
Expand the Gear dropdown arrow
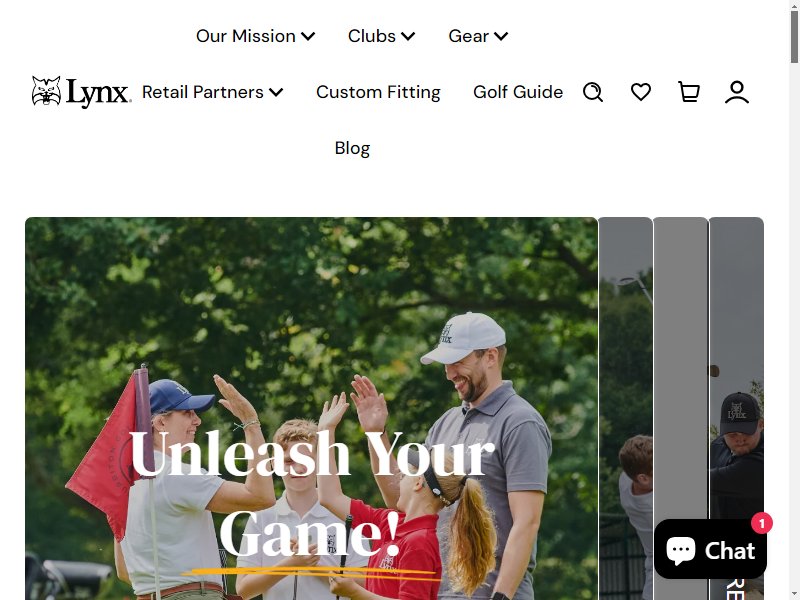pos(501,36)
